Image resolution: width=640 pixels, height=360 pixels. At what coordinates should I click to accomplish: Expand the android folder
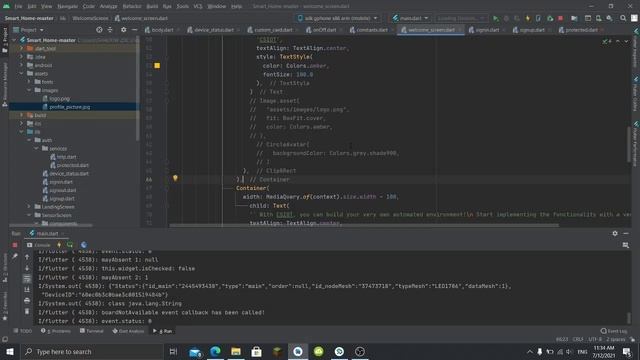point(22,65)
